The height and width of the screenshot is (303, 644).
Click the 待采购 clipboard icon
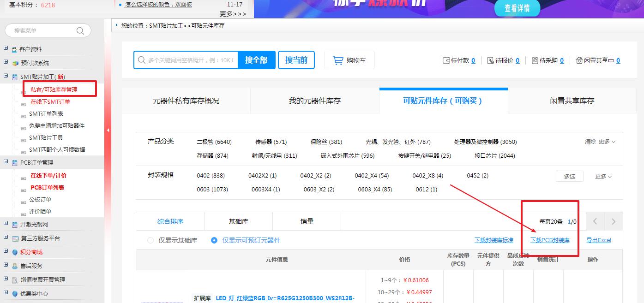tap(535, 60)
